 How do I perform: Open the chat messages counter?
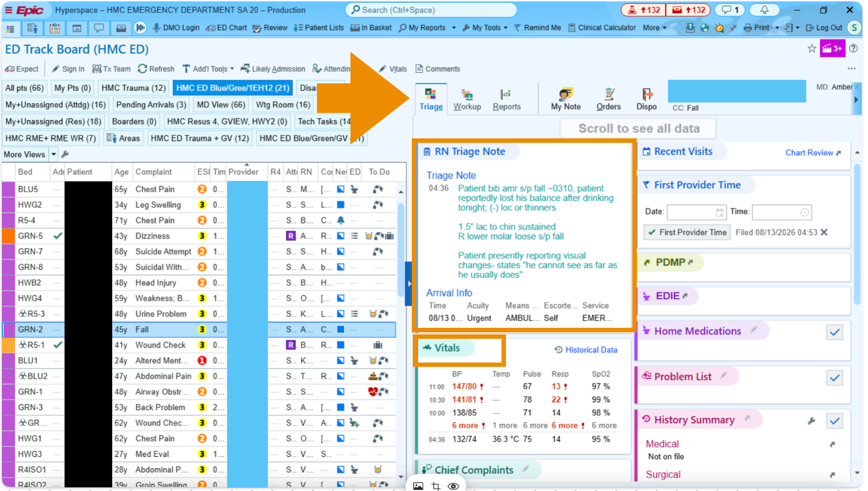click(x=730, y=10)
